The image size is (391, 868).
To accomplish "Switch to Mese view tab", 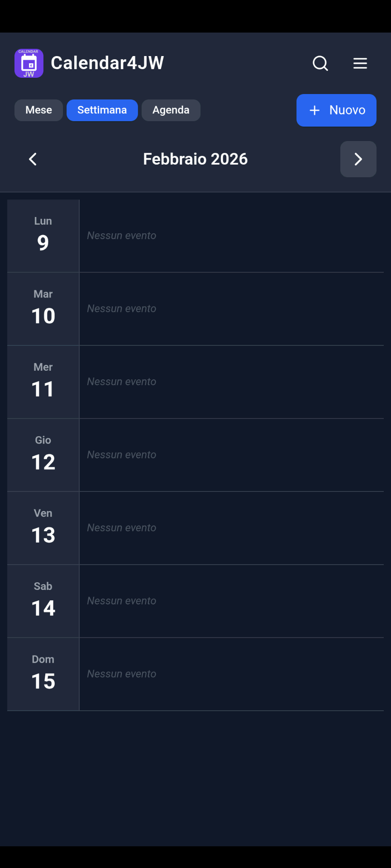I will click(38, 110).
